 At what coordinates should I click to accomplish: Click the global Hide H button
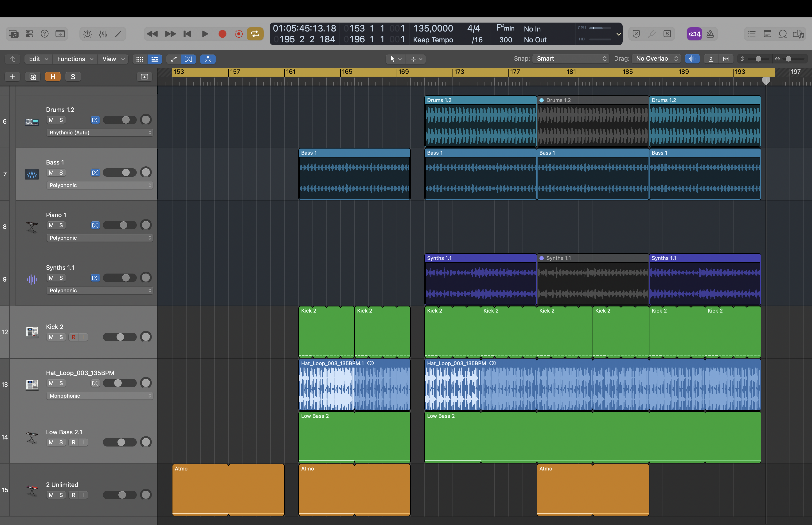coord(53,77)
